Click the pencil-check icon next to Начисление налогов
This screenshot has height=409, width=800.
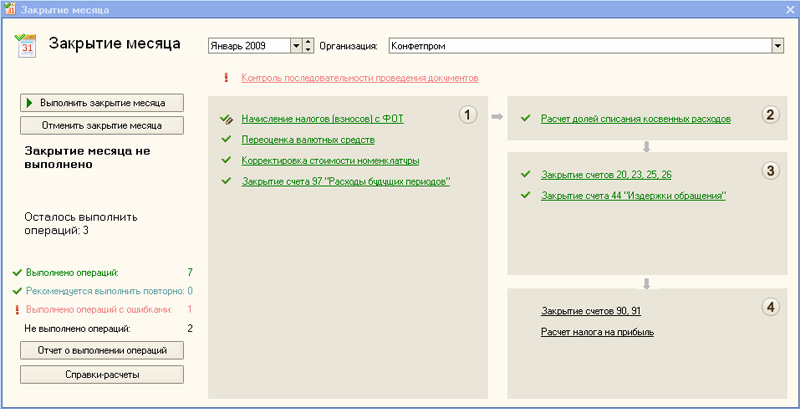pos(227,119)
